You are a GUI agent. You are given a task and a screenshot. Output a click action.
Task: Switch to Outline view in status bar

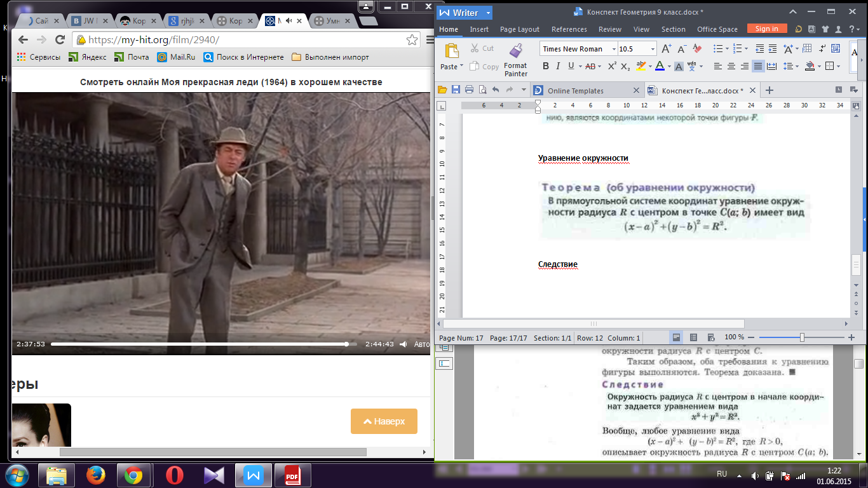pyautogui.click(x=693, y=337)
